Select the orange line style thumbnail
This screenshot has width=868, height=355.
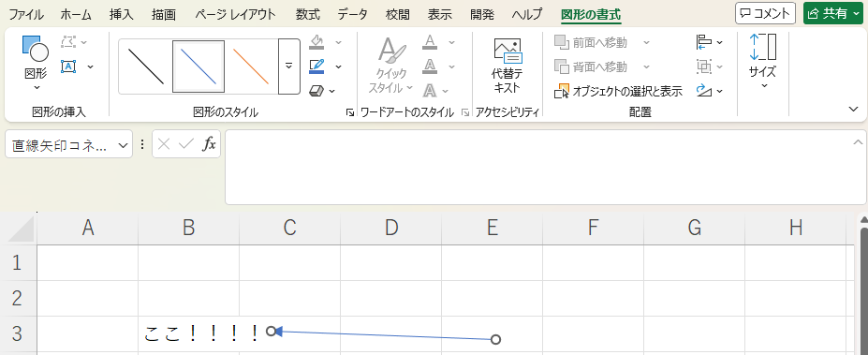pyautogui.click(x=251, y=67)
